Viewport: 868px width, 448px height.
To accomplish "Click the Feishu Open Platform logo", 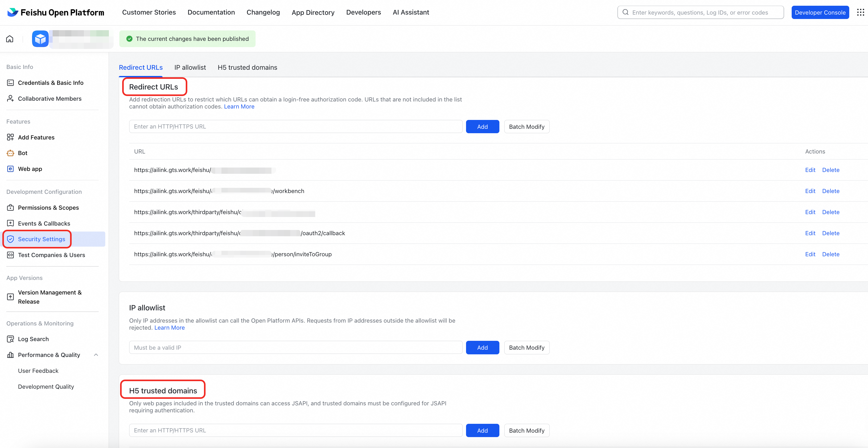I will [55, 12].
